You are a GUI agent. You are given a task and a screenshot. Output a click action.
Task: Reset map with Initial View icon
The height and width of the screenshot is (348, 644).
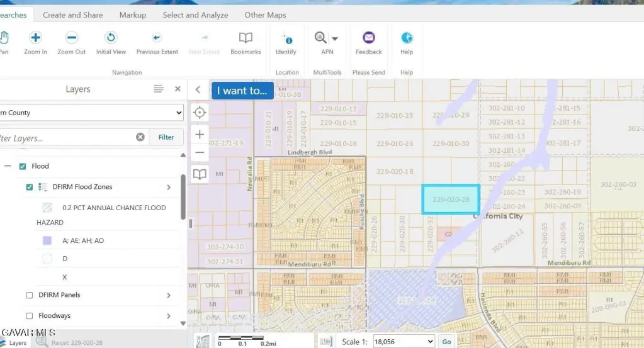click(111, 38)
